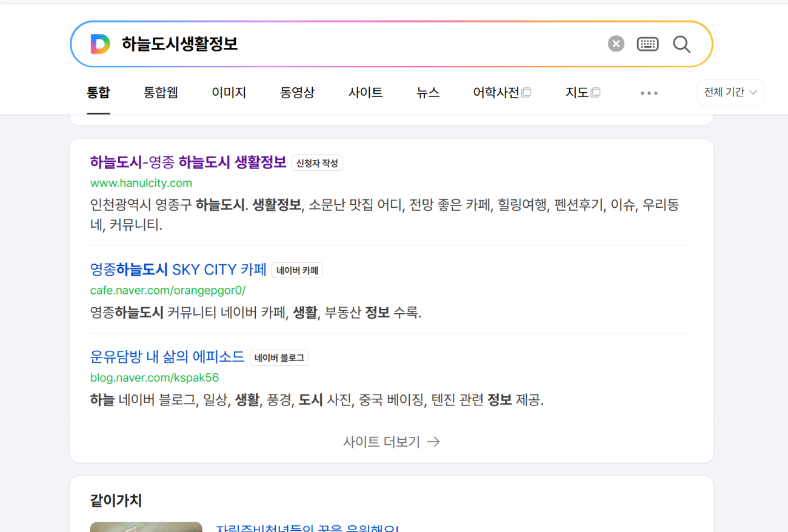Click the 네이버 카페 badge
Image resolution: width=788 pixels, height=532 pixels.
(x=297, y=270)
